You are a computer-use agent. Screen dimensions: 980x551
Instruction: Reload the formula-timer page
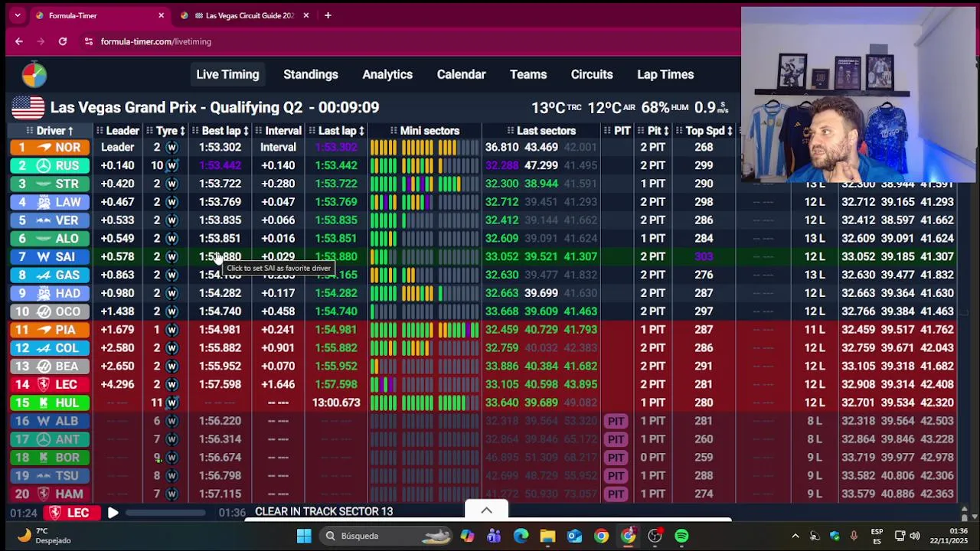(63, 41)
